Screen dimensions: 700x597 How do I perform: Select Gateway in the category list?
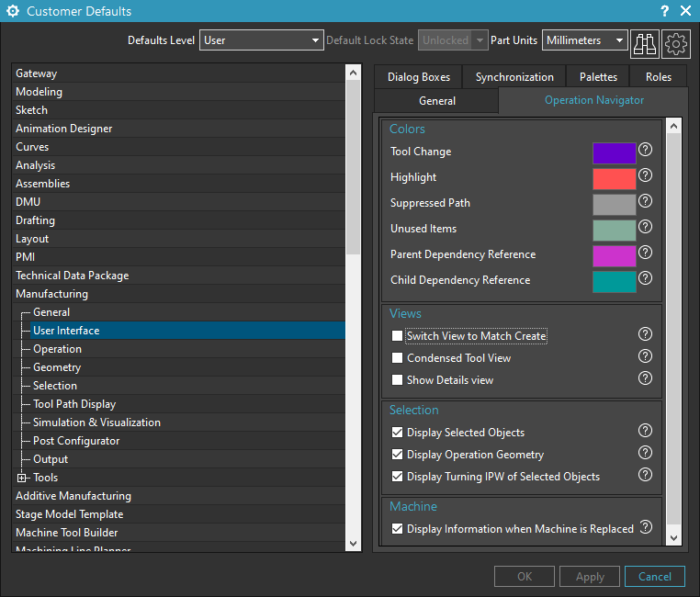pos(178,73)
